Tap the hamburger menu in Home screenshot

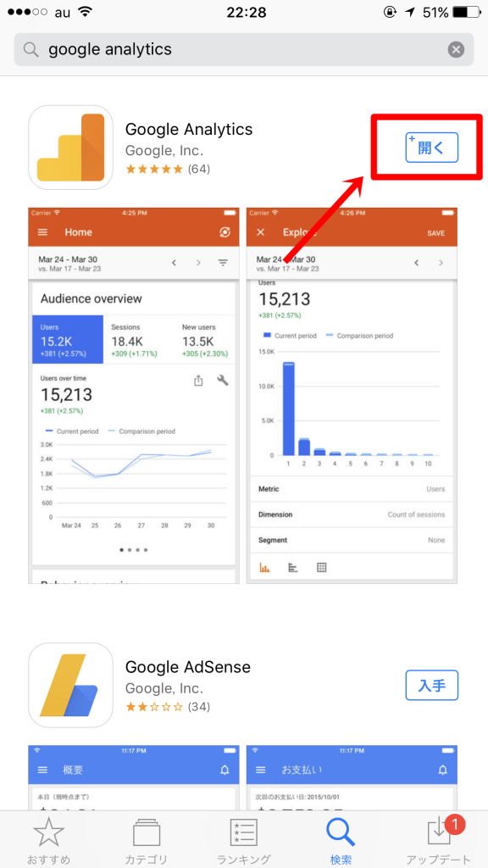(42, 232)
